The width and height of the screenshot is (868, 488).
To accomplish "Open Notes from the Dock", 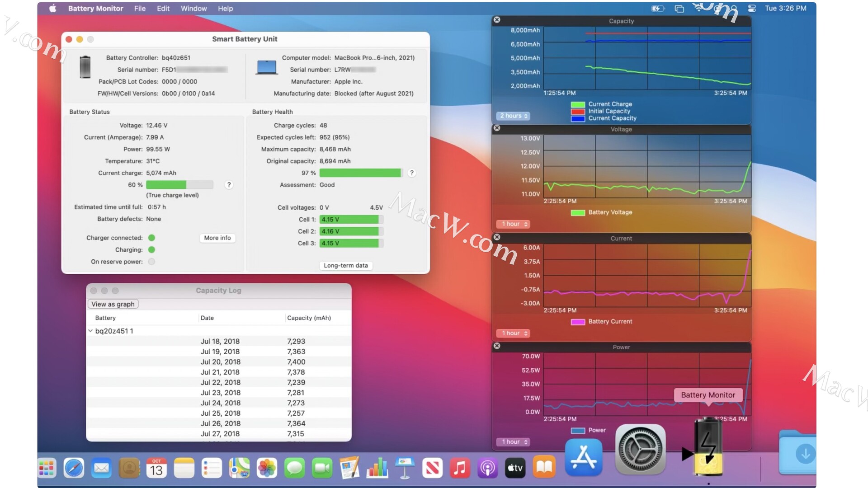I will click(184, 468).
